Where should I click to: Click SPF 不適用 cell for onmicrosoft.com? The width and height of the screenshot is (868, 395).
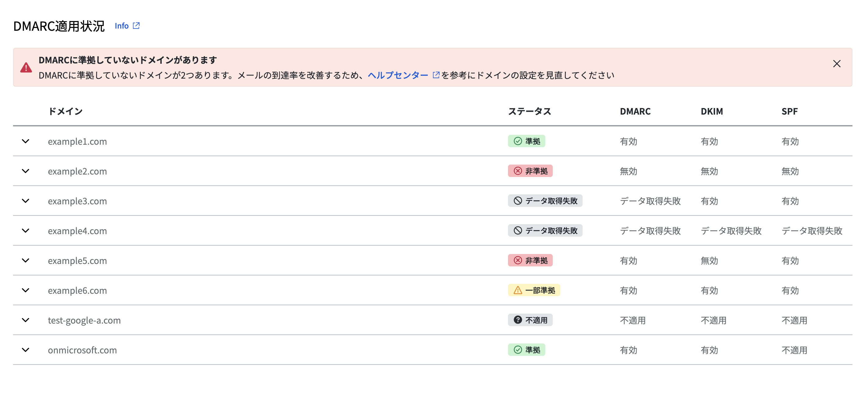[794, 350]
